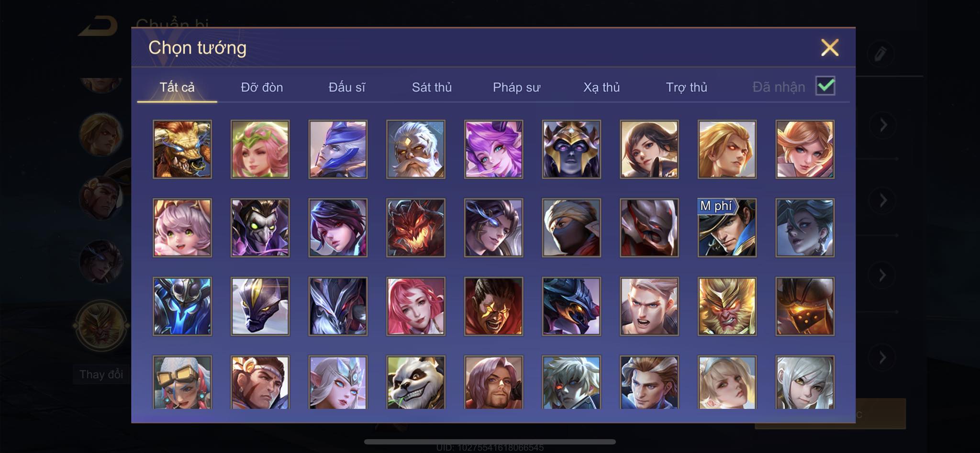Choose the golden monkey king hero
This screenshot has height=453, width=980.
click(x=727, y=306)
